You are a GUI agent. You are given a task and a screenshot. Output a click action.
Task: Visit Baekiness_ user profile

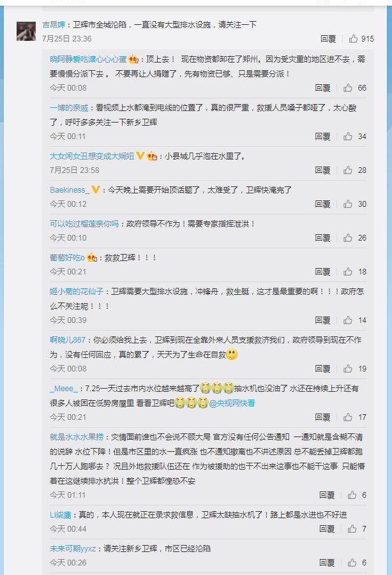tap(70, 190)
